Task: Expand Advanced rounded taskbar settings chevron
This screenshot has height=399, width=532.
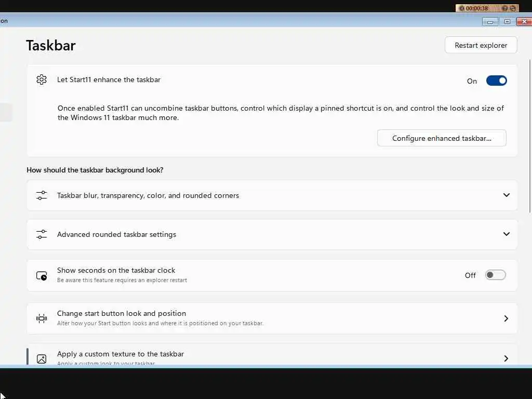Action: pyautogui.click(x=506, y=234)
